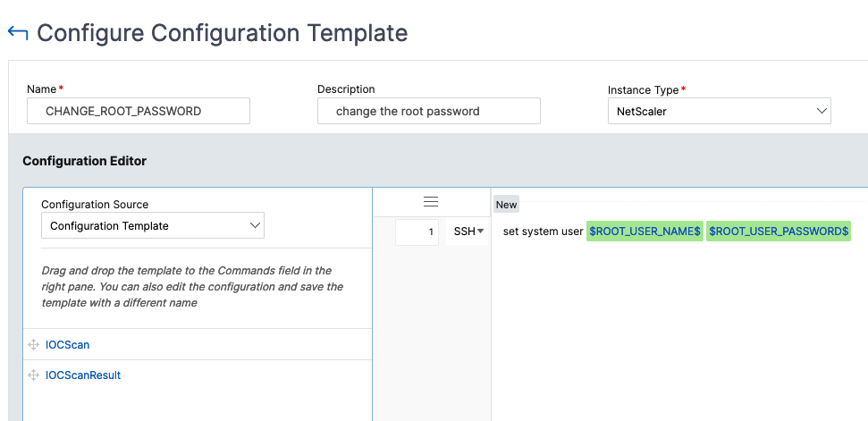
Task: Click the New tag above the command
Action: point(506,205)
